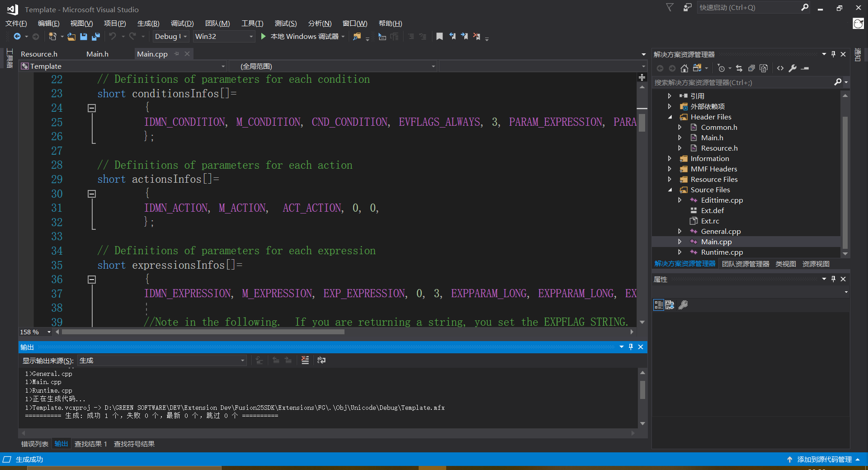This screenshot has height=470, width=868.
Task: Open the 生成(B) Build menu
Action: (x=148, y=24)
